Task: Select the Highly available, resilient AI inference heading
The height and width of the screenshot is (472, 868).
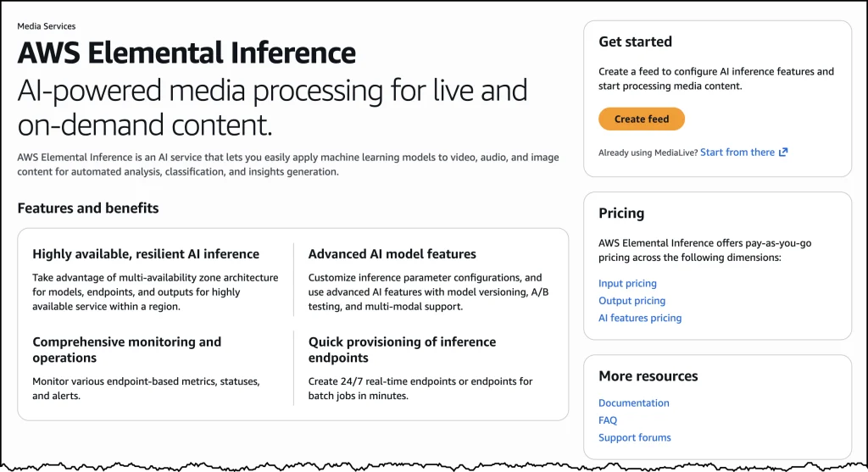Action: (146, 254)
